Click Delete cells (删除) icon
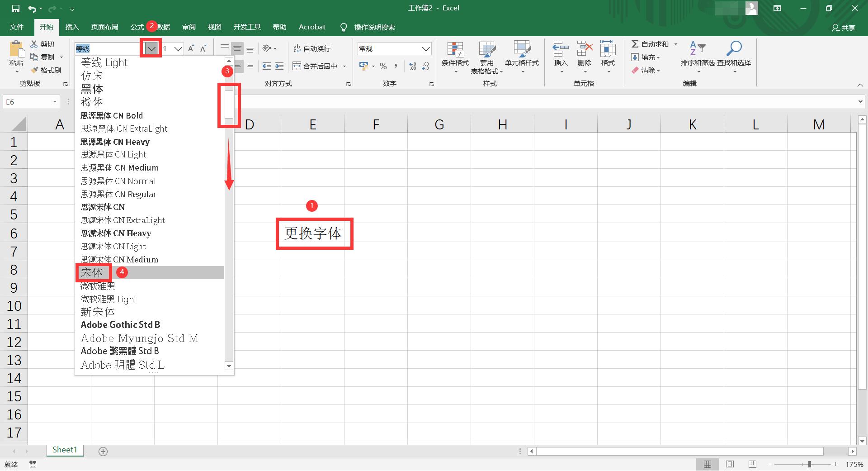 585,48
